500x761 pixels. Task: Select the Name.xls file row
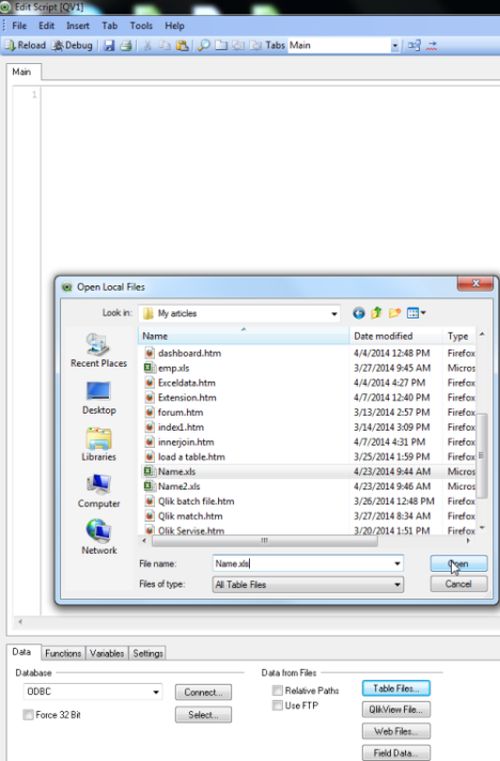point(308,471)
